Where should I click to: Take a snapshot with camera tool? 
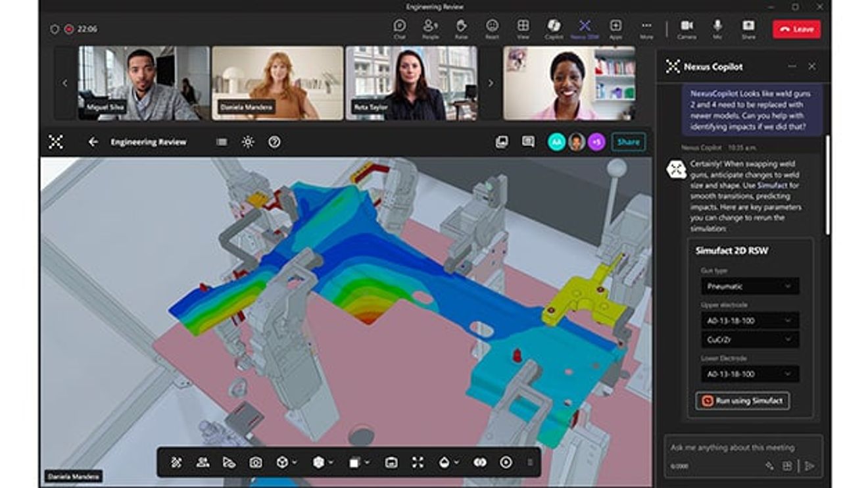[x=255, y=462]
